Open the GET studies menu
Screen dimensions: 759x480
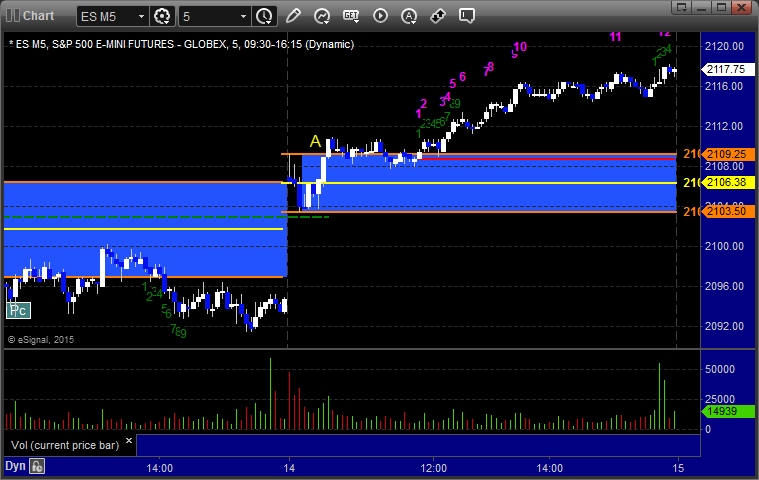tap(351, 16)
